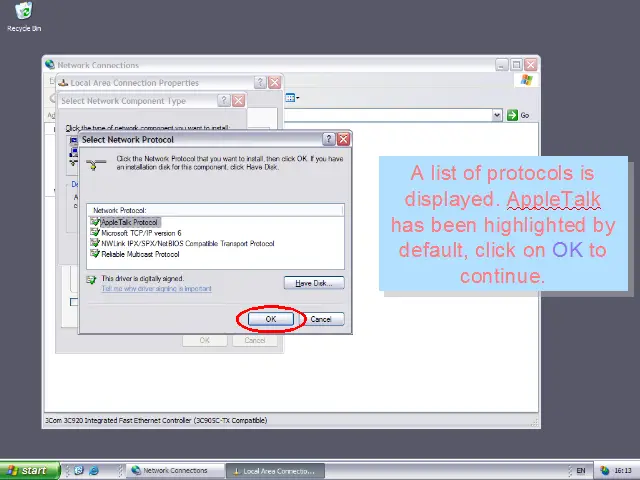The image size is (640, 480).
Task: Click the Reliable Multicast Protocol icon
Action: coord(95,254)
